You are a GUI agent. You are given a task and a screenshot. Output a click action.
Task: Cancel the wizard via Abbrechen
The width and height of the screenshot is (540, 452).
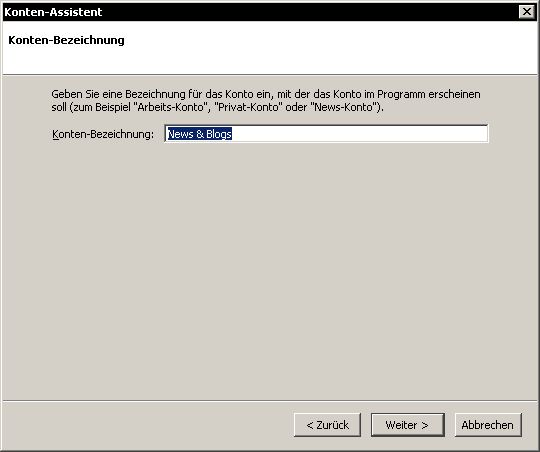[x=488, y=425]
